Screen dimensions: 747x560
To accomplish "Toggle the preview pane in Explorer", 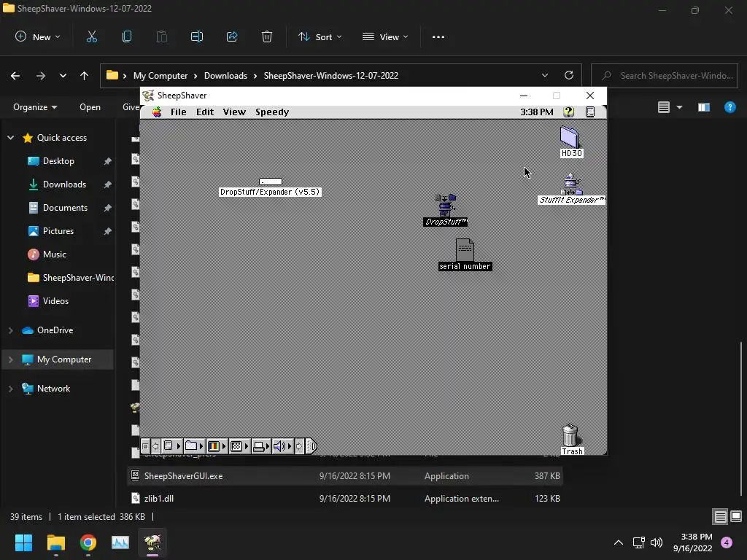I will point(704,107).
